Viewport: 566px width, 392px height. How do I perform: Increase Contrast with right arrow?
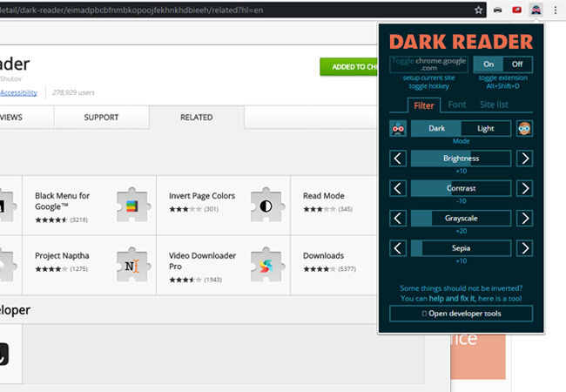click(525, 188)
